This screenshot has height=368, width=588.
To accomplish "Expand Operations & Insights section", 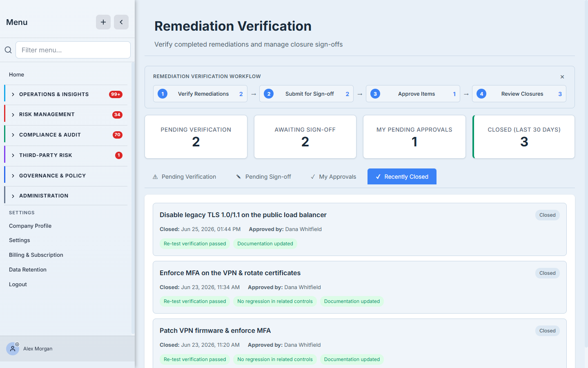I will pos(66,94).
